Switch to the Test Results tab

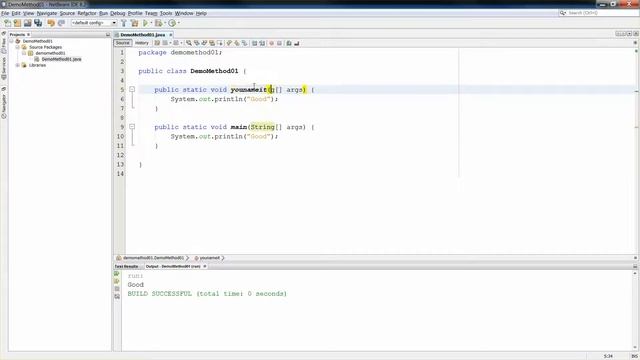[x=126, y=267]
